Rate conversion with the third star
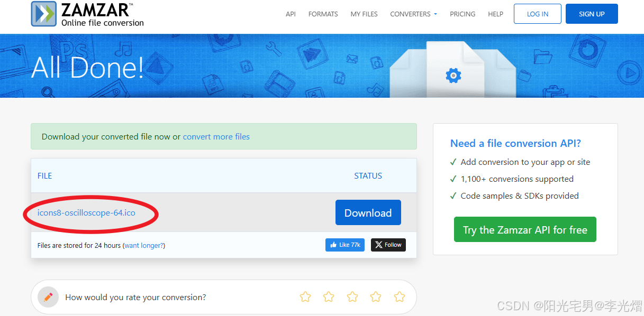Image resolution: width=644 pixels, height=316 pixels. pos(352,297)
